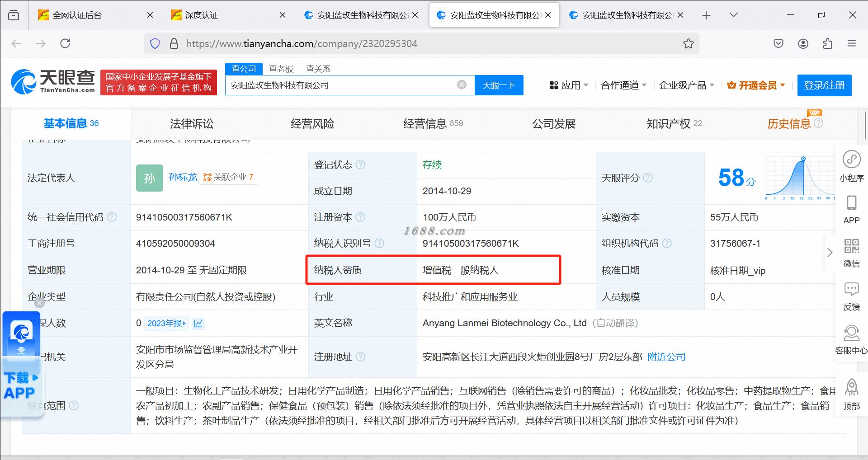This screenshot has width=868, height=460.
Task: Show help for 经营范围
Action: pyautogui.click(x=74, y=406)
